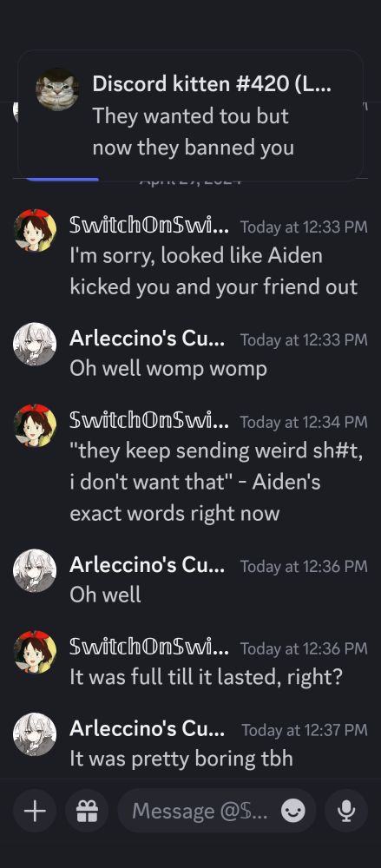Select the 'Oh well womp womp' message
This screenshot has width=381, height=868.
(x=168, y=368)
